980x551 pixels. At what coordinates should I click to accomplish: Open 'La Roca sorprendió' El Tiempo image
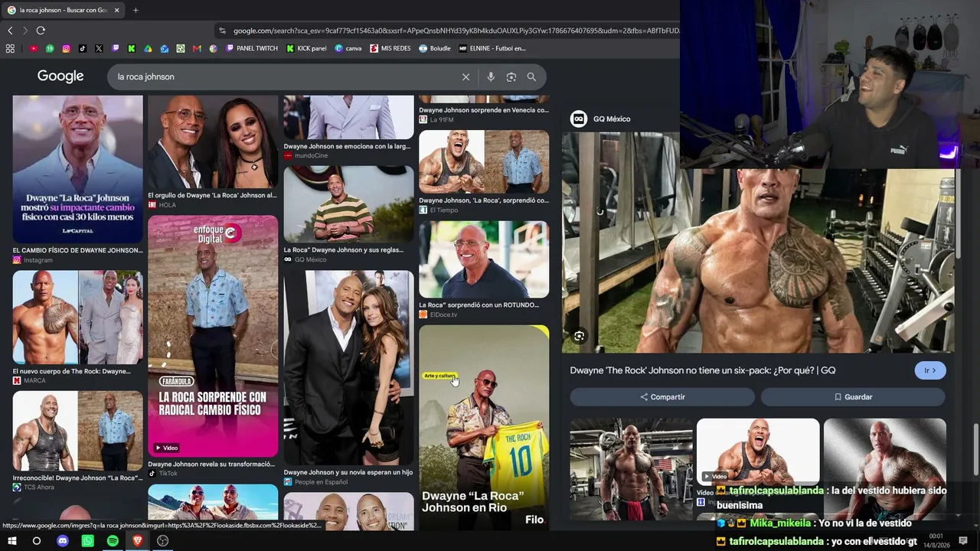point(484,161)
